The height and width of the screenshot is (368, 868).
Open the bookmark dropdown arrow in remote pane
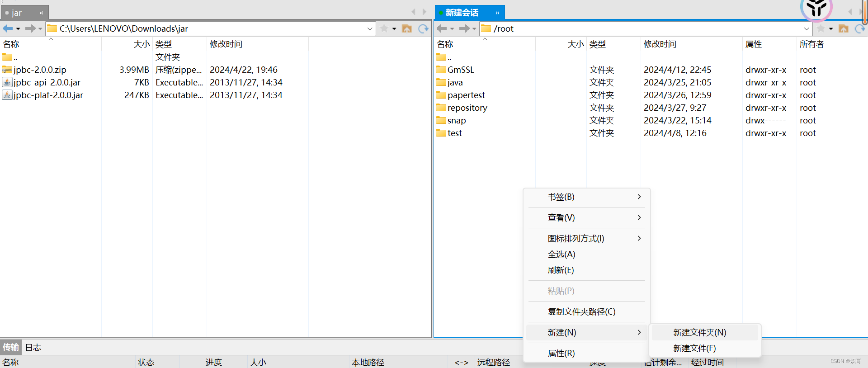(831, 29)
